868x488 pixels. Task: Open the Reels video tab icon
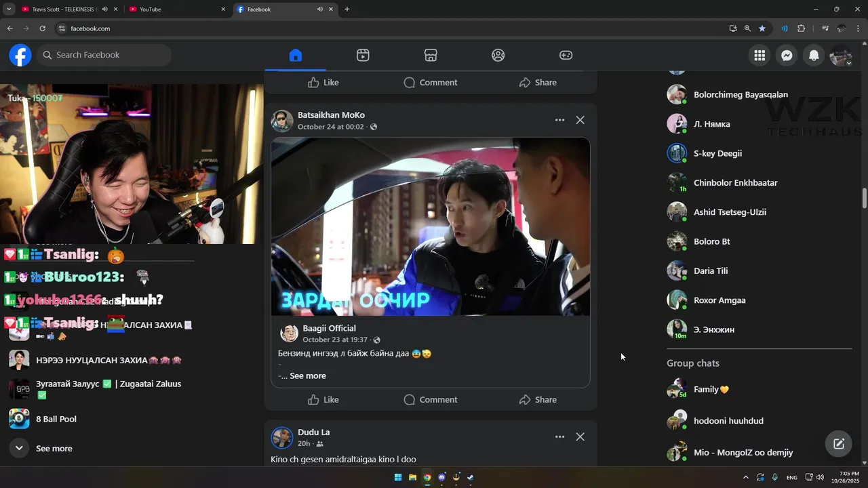pyautogui.click(x=363, y=55)
